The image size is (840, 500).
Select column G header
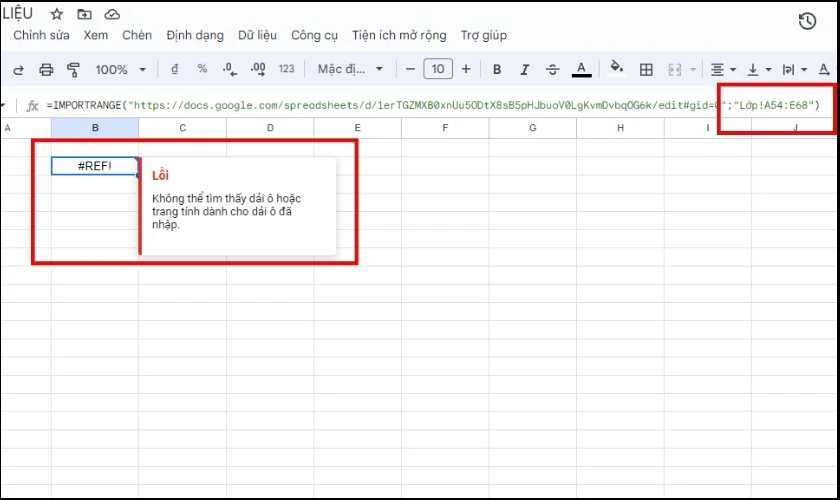(532, 128)
